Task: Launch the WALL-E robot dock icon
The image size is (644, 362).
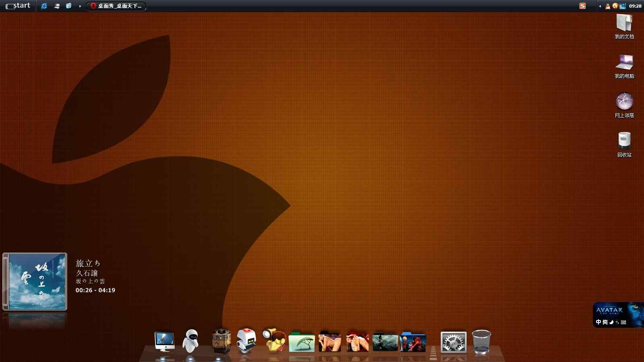Action: tap(221, 341)
